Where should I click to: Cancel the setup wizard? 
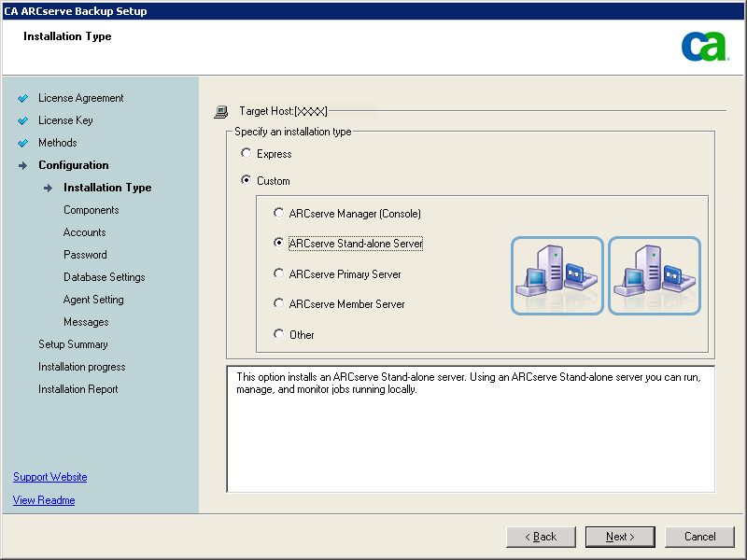(699, 537)
